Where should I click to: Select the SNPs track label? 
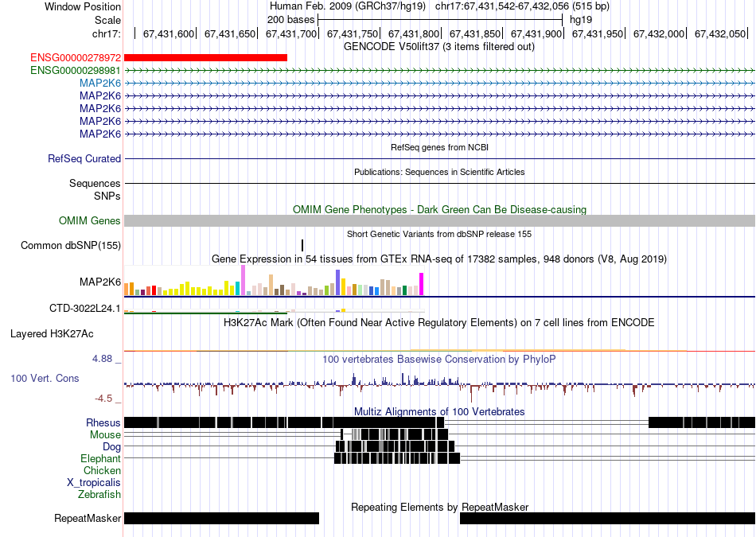(x=107, y=197)
